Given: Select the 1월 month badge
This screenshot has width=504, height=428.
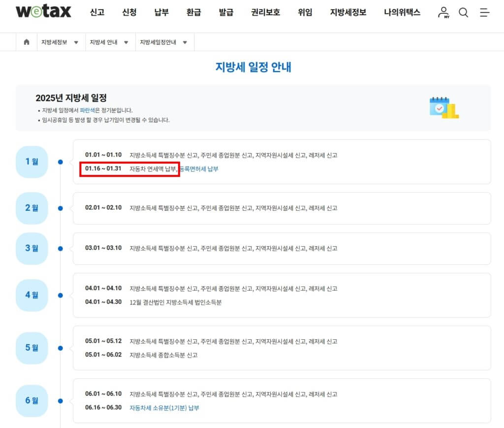Looking at the screenshot, I should [32, 162].
